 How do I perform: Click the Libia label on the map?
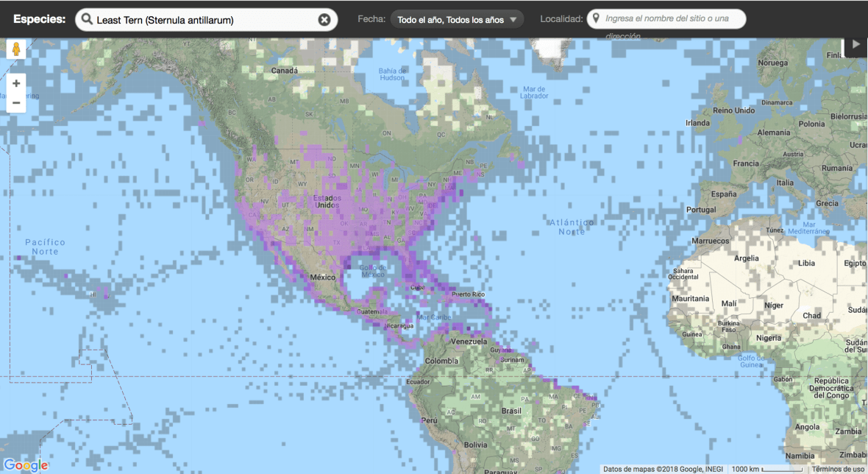[x=806, y=263]
